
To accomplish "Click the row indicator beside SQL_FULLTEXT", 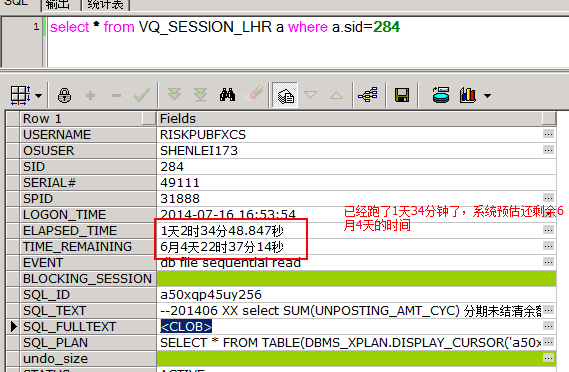I will point(13,327).
